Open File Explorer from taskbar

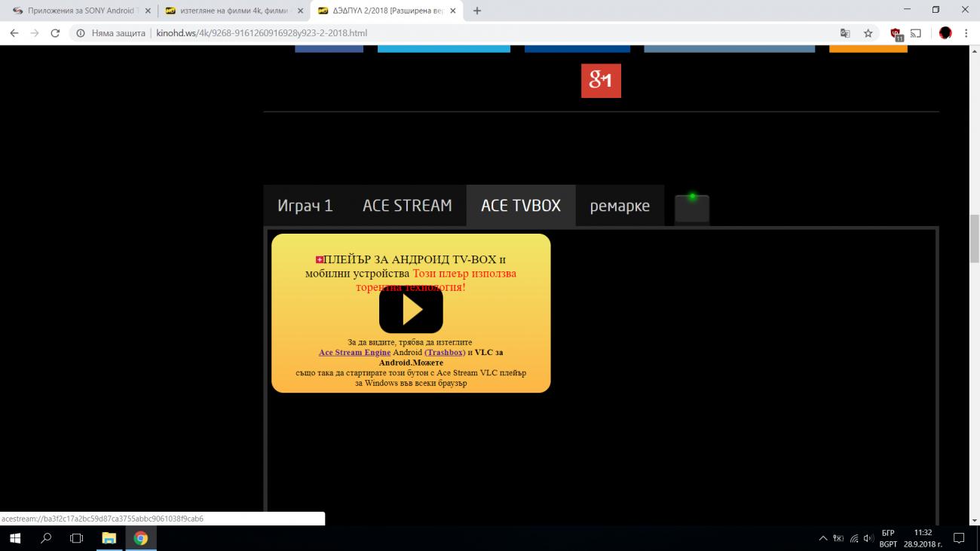point(109,538)
